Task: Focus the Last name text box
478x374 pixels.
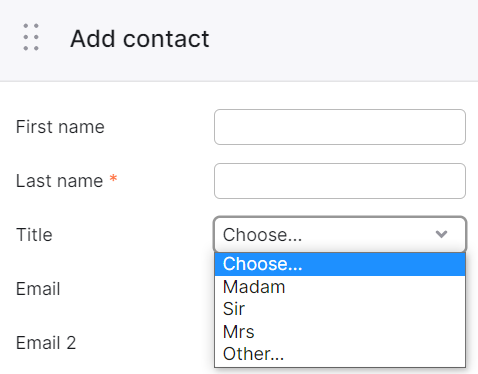Action: click(x=340, y=181)
